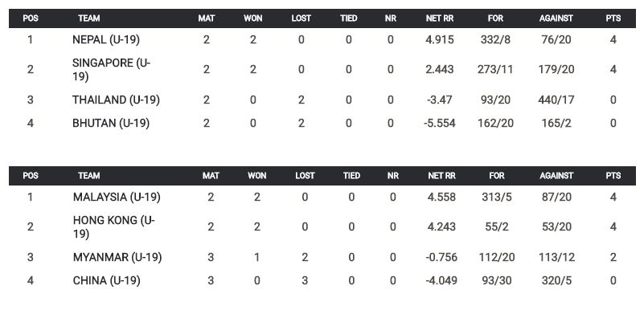Click Thailand's AGAINST value 440/17
Viewport: 644px width, 314px height.
pos(556,100)
